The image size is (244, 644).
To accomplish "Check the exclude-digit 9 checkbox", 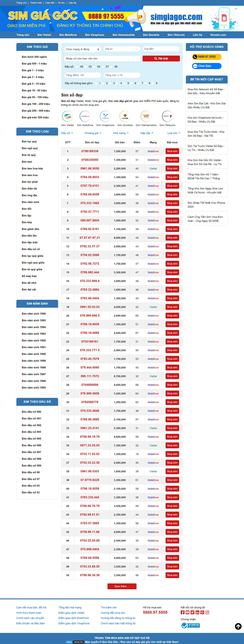I will pyautogui.click(x=153, y=83).
